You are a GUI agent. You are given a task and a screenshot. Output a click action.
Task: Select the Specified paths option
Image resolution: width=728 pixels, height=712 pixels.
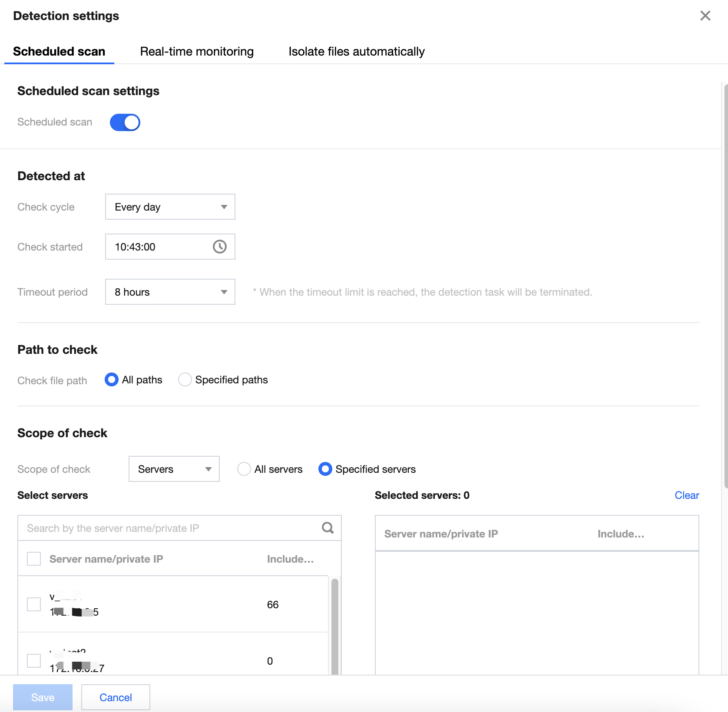coord(185,380)
